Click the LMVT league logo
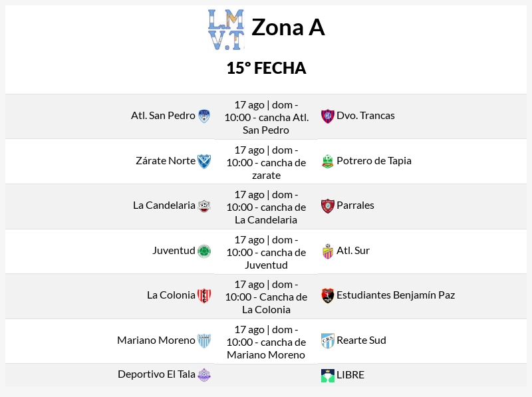Screen dimensions: 532x397 point(226,29)
